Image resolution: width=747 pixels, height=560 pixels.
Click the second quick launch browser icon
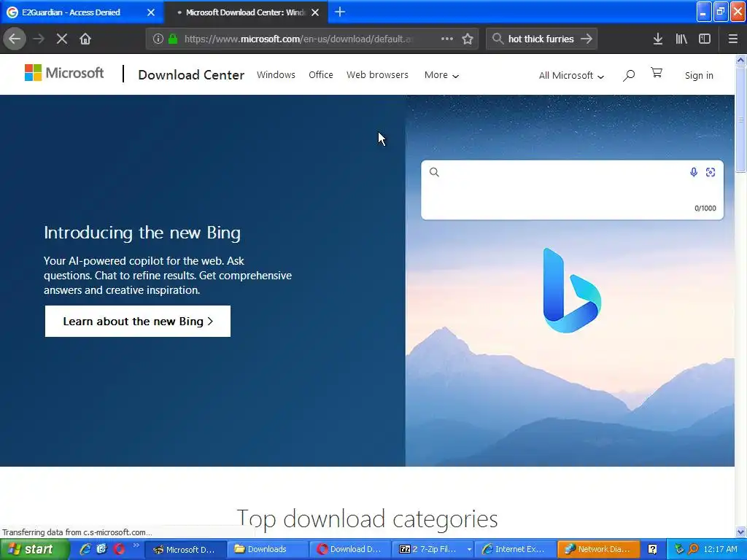(102, 549)
